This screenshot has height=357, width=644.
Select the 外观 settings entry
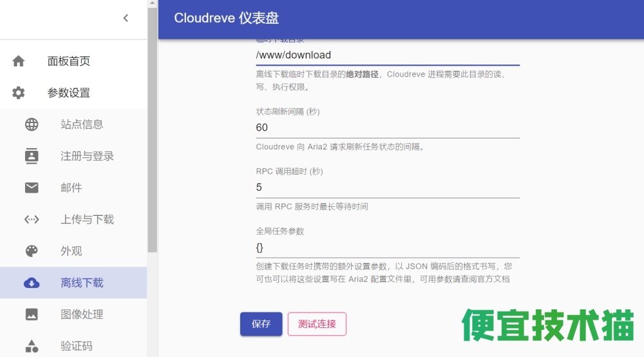point(73,251)
